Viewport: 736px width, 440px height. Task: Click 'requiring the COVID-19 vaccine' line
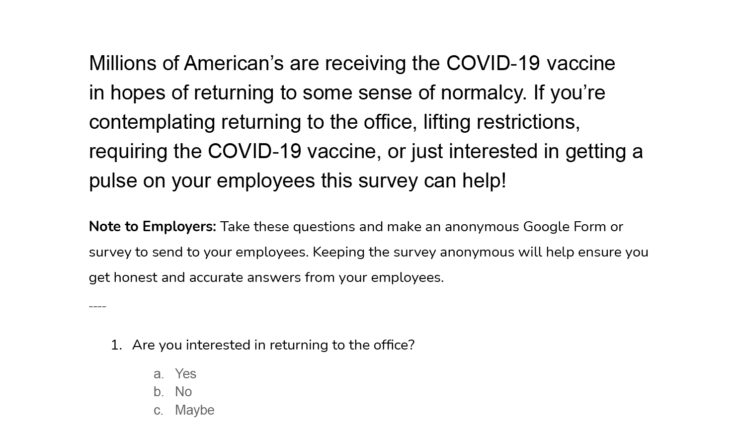click(235, 152)
